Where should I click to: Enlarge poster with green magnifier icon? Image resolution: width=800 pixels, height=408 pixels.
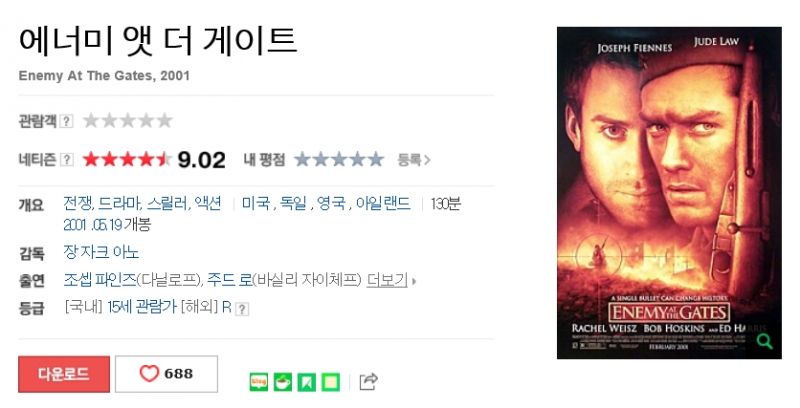(764, 341)
